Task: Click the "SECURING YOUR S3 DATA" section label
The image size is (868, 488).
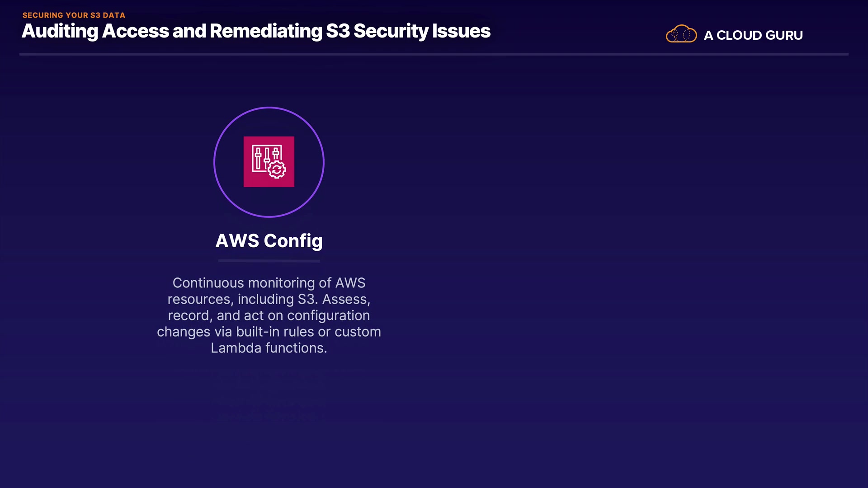Action: click(x=74, y=15)
